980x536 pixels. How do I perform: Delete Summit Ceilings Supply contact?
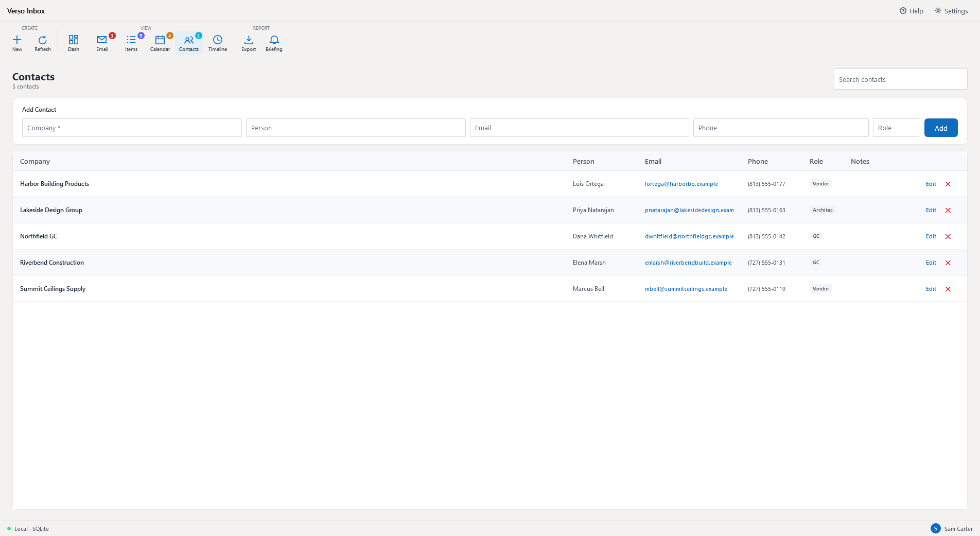[948, 289]
